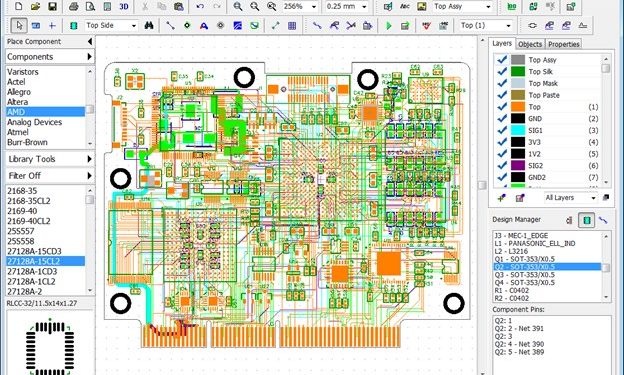
Task: Create a new PCB file
Action: (x=19, y=6)
